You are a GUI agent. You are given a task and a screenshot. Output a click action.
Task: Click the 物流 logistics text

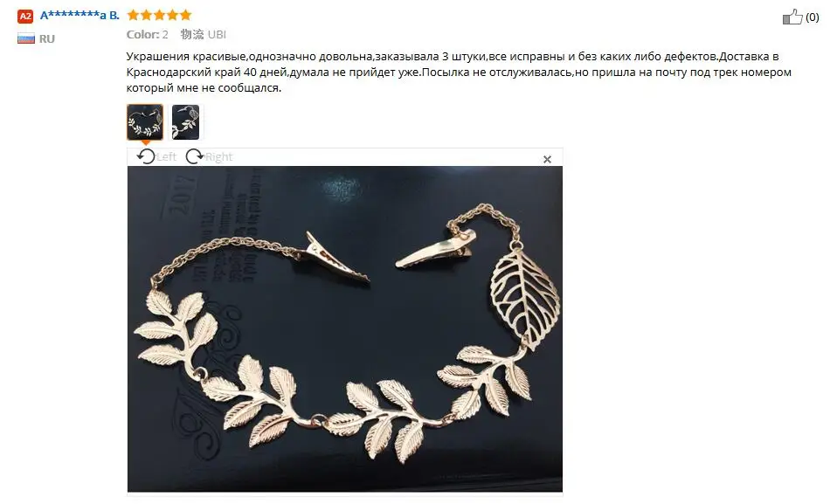tap(192, 35)
